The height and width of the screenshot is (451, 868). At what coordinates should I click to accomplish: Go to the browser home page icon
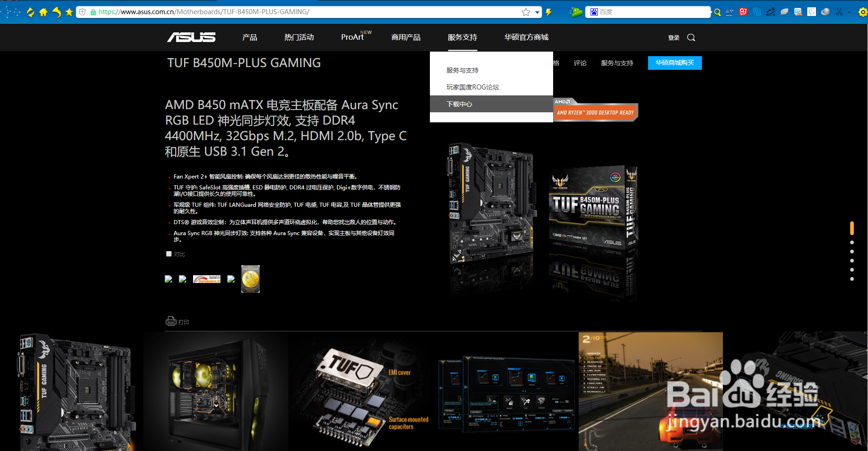pyautogui.click(x=43, y=12)
